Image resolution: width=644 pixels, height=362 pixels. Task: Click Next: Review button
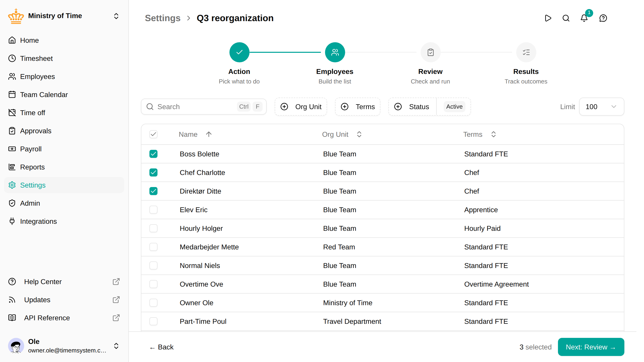click(x=591, y=347)
